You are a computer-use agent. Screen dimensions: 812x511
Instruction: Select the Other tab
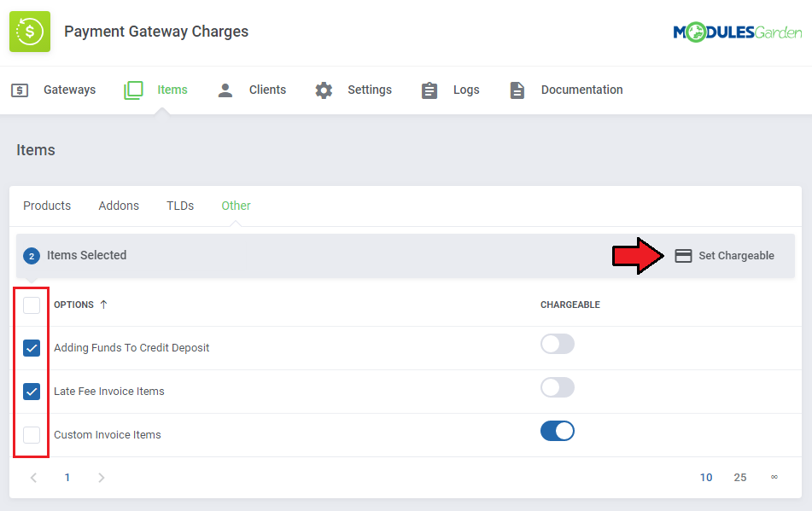point(237,206)
